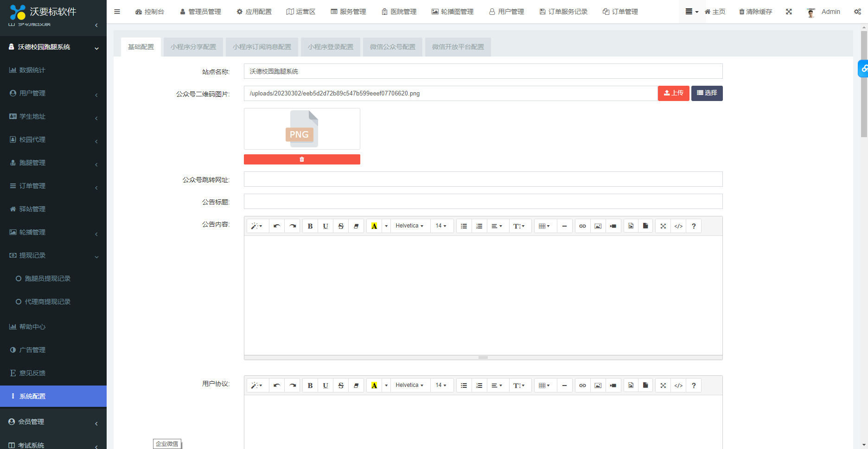Toggle fullscreen mode in 公告内容 editor
This screenshot has height=449, width=868.
pyautogui.click(x=663, y=226)
